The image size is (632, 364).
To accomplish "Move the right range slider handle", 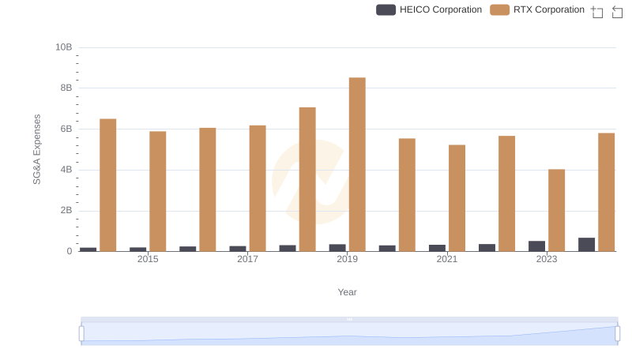I will click(618, 334).
